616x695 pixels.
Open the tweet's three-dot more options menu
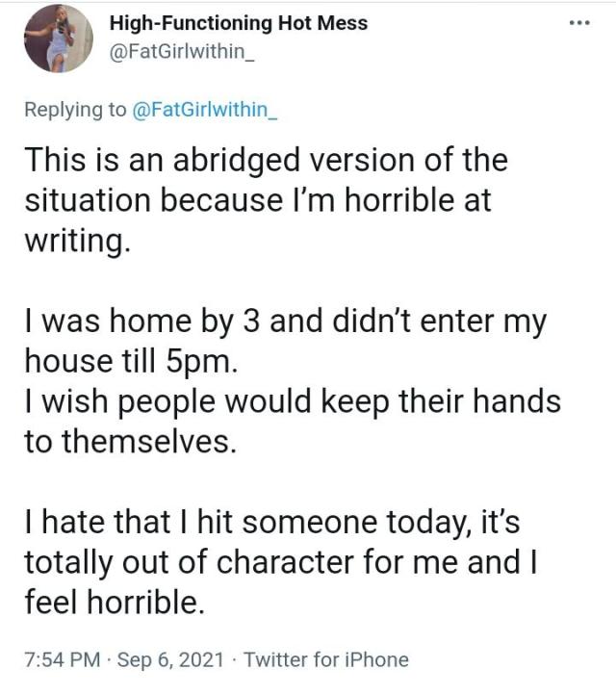tap(578, 24)
